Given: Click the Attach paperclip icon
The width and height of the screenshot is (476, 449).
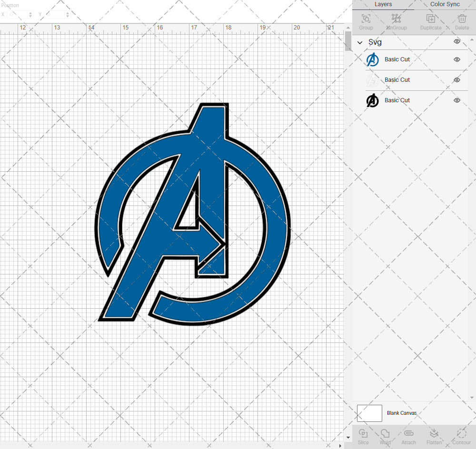Looking at the screenshot, I should (408, 433).
